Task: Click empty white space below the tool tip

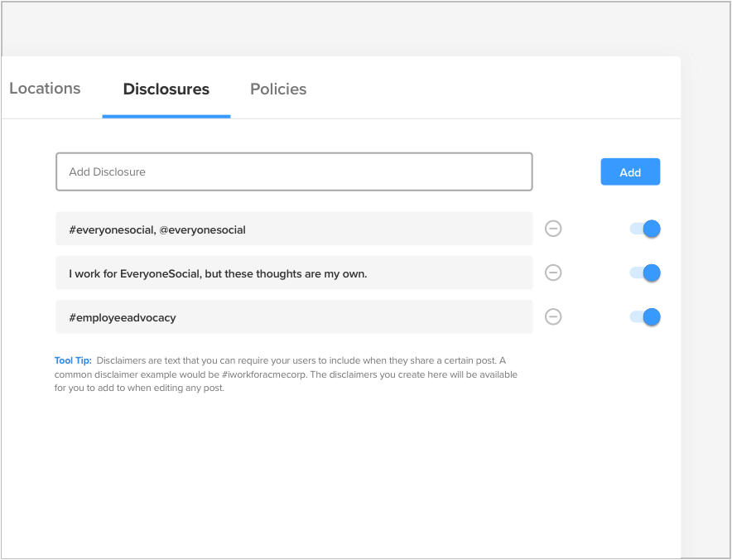Action: [x=331, y=472]
